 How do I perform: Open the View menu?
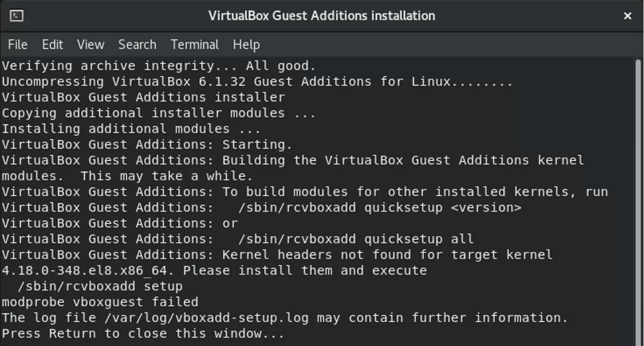90,45
